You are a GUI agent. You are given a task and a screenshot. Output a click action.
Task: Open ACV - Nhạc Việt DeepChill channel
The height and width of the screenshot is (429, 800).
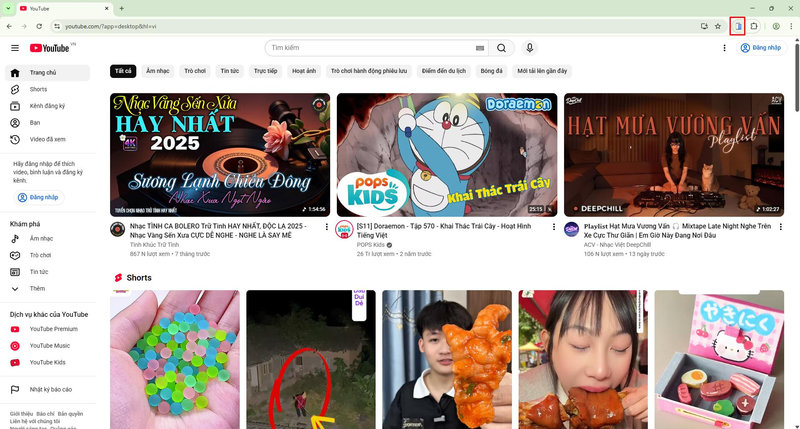[x=618, y=245]
